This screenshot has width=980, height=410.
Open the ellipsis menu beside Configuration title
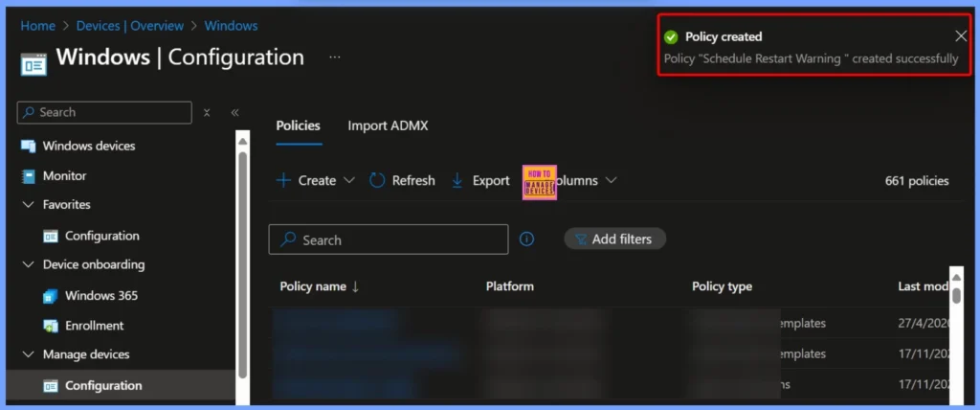[334, 57]
